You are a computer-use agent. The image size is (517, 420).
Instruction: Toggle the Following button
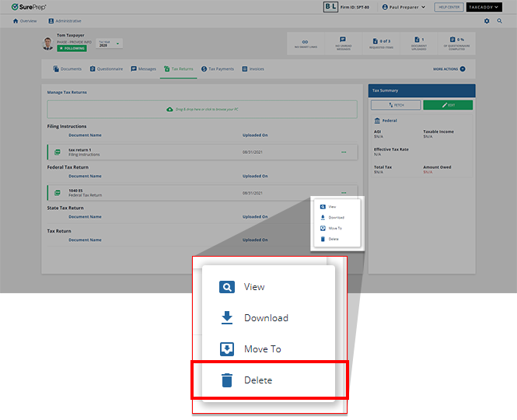(72, 48)
